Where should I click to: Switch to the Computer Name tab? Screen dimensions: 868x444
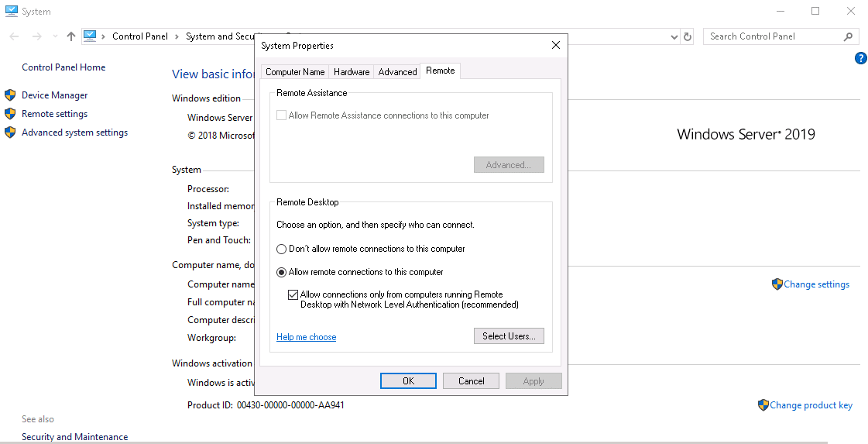click(295, 72)
